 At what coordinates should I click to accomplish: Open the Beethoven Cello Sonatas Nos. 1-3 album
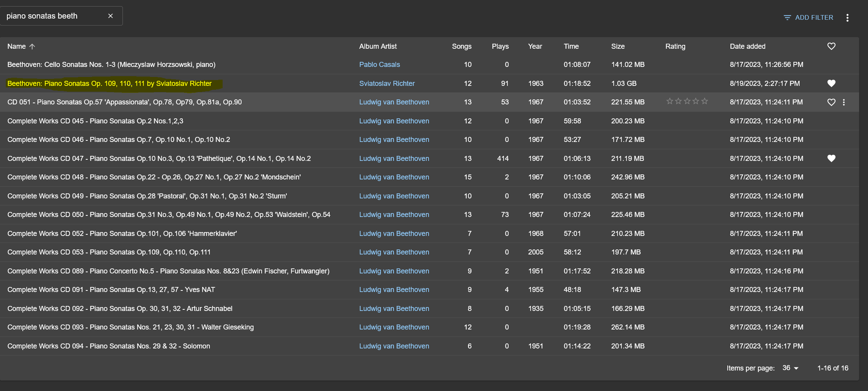tap(111, 65)
